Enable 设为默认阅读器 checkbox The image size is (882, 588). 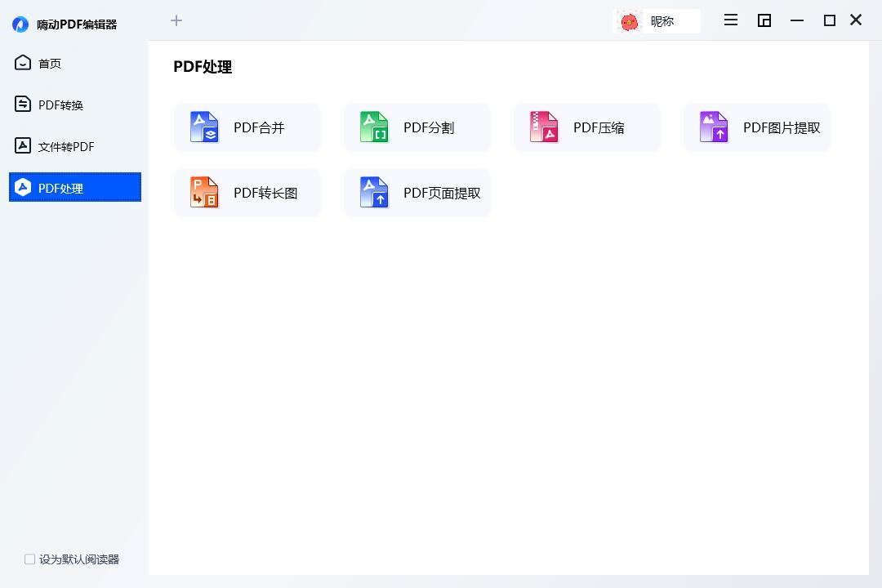tap(30, 559)
